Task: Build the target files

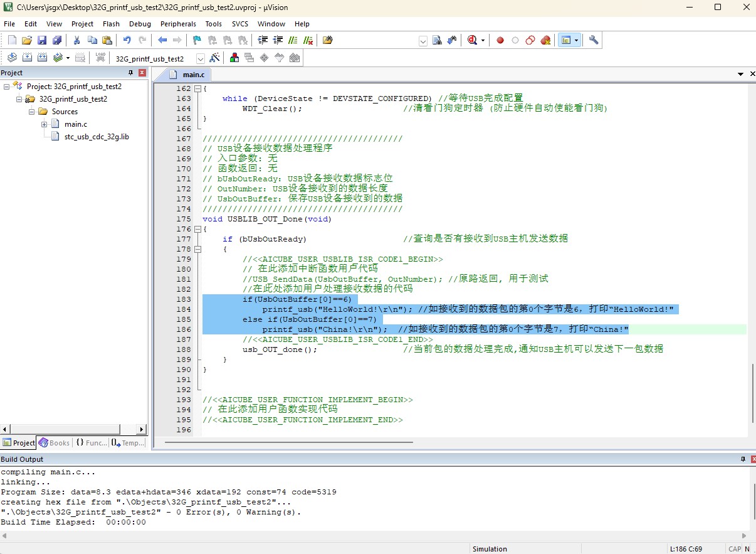Action: (27, 58)
